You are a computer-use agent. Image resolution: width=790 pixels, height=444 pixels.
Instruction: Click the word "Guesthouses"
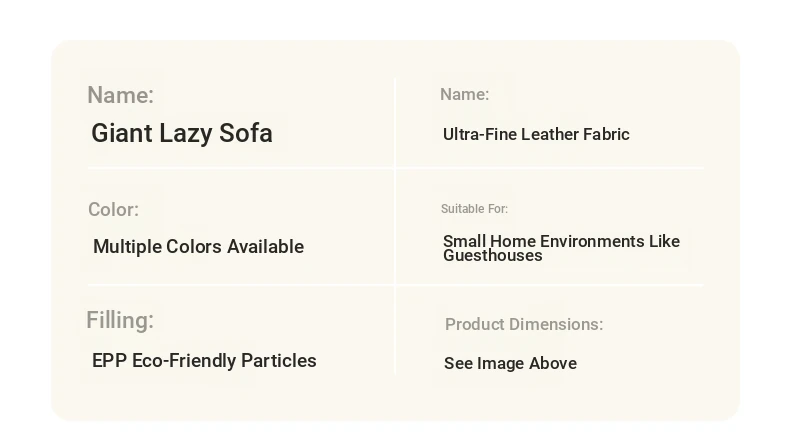point(493,256)
